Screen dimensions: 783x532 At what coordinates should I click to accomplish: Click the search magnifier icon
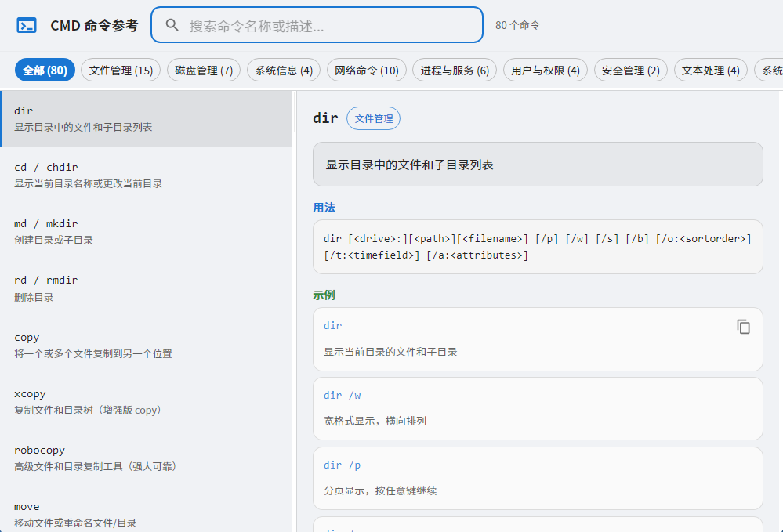(172, 25)
